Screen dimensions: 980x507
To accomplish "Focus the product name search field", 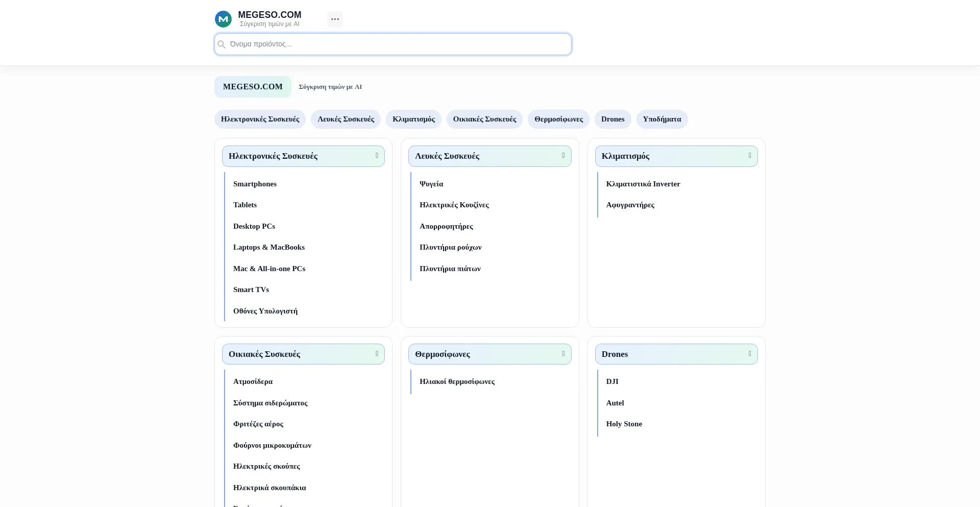I will click(398, 44).
